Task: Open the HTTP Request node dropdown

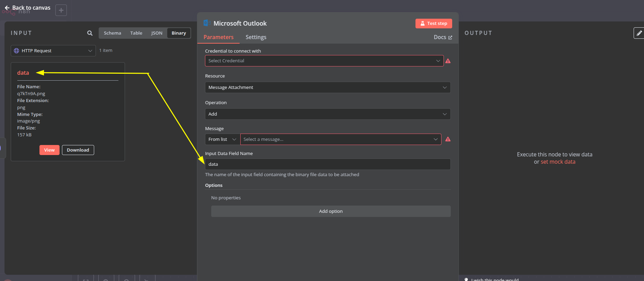Action: 53,51
